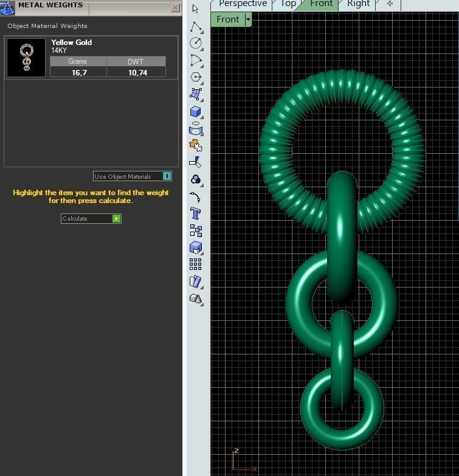The image size is (459, 476).
Task: Click the Calculate button
Action: 91,219
